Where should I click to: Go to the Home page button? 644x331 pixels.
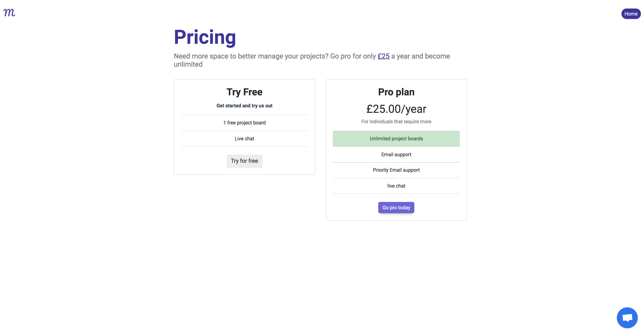[x=630, y=14]
